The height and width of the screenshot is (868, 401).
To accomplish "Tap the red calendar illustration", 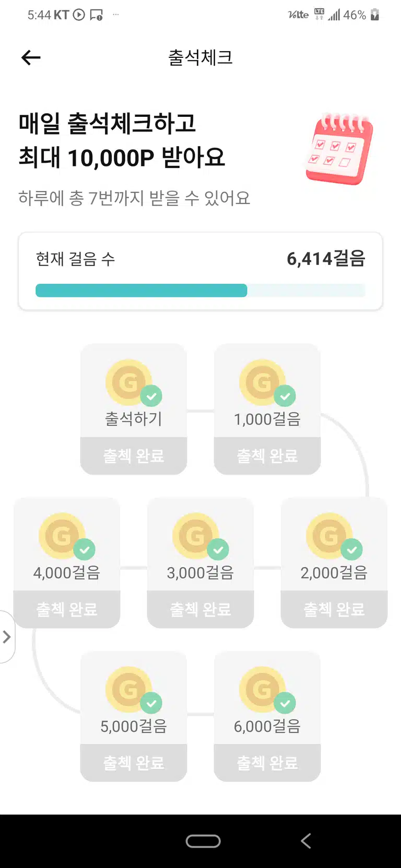I will point(339,149).
